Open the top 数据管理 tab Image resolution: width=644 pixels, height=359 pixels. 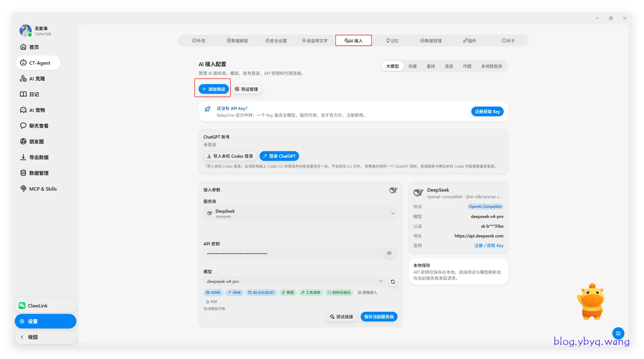coord(431,41)
